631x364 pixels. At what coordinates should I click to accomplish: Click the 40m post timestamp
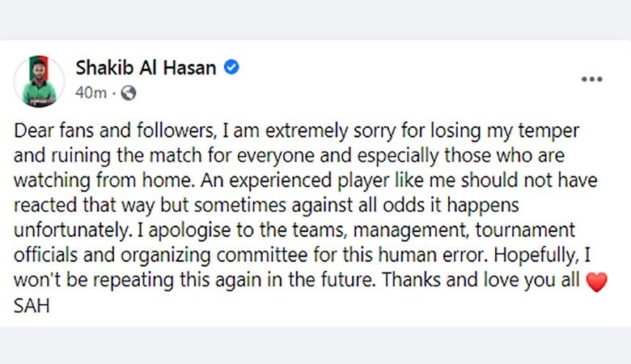pyautogui.click(x=91, y=93)
